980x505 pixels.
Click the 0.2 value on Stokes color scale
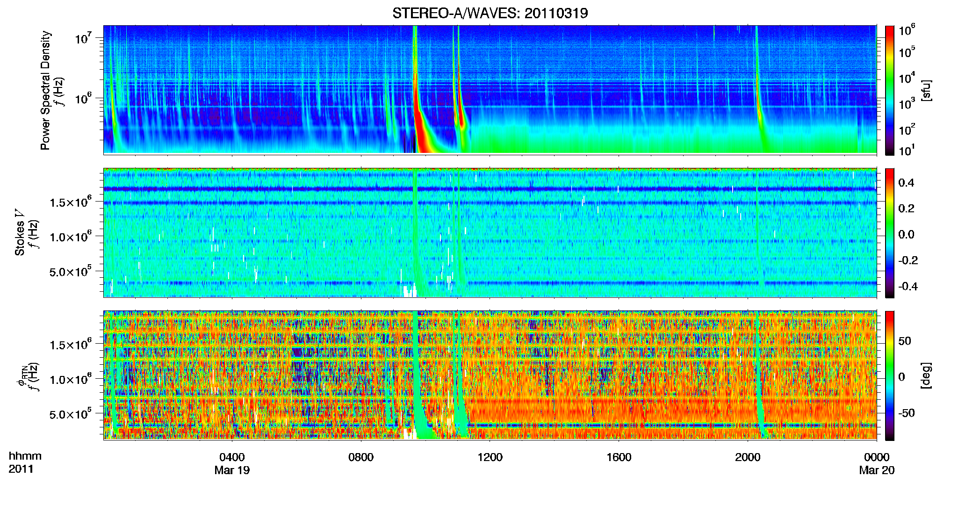tap(906, 209)
